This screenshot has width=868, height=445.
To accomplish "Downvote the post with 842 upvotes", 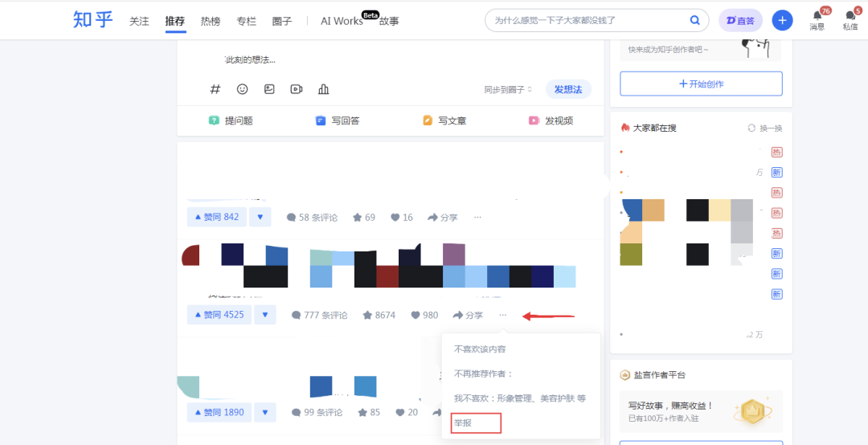I will point(260,217).
